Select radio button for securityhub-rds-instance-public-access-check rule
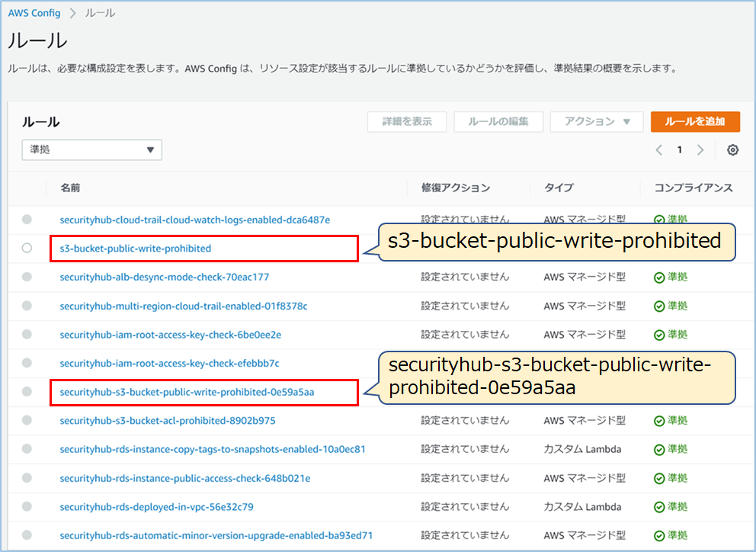 tap(27, 477)
